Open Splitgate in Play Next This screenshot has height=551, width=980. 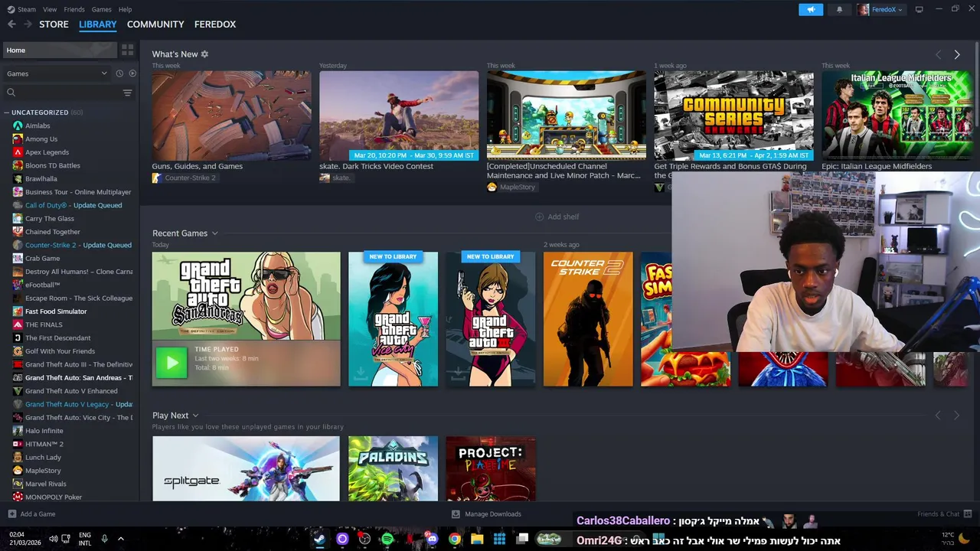coord(246,468)
